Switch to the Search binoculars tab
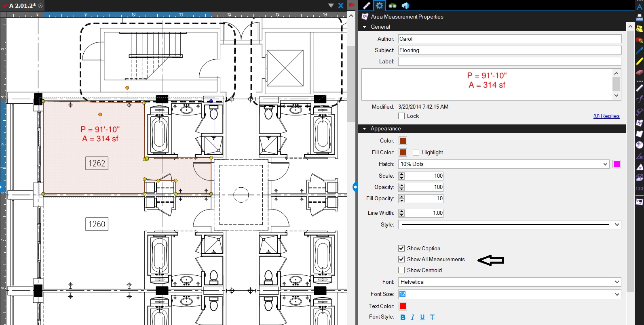 point(393,6)
